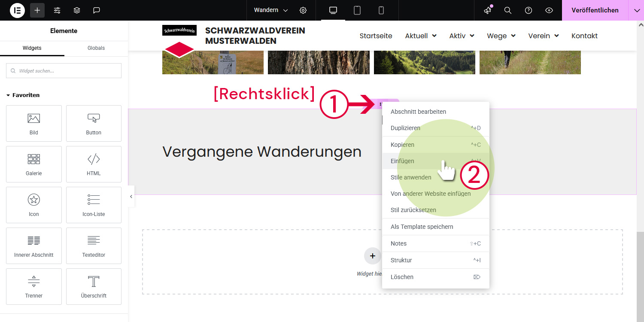Screen dimensions: 644x322
Task: Click the Elementor logo icon
Action: [18, 10]
